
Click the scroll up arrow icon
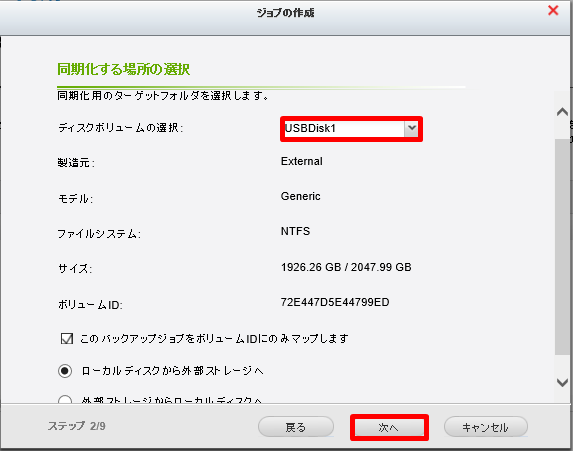click(x=562, y=112)
